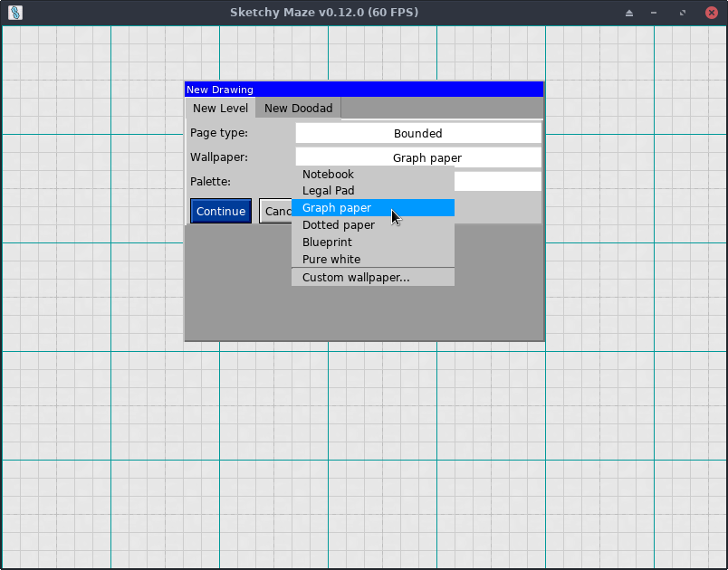Click the Sketchy Maze app icon in title bar
The image size is (728, 570).
tap(14, 13)
